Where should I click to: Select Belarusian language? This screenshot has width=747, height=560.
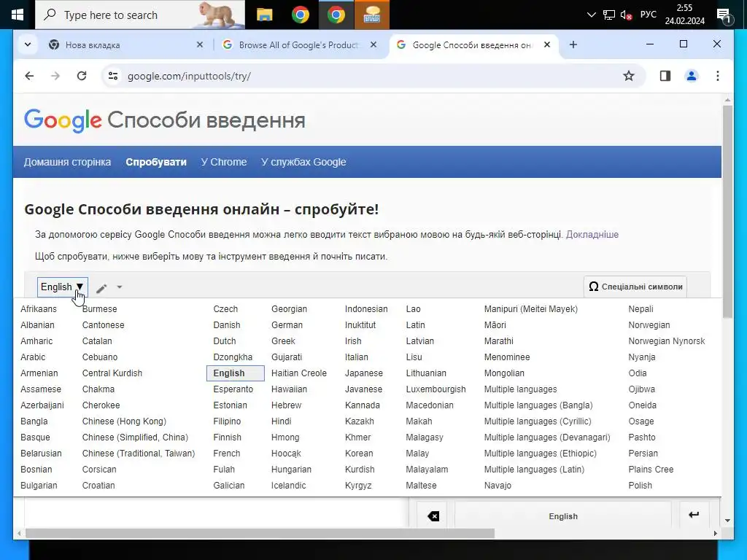click(41, 454)
